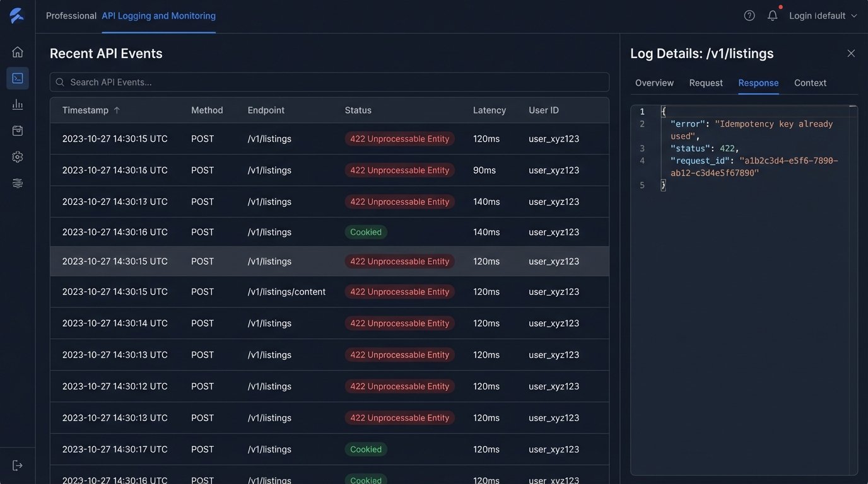
Task: Open the notifications bell icon
Action: coord(772,16)
